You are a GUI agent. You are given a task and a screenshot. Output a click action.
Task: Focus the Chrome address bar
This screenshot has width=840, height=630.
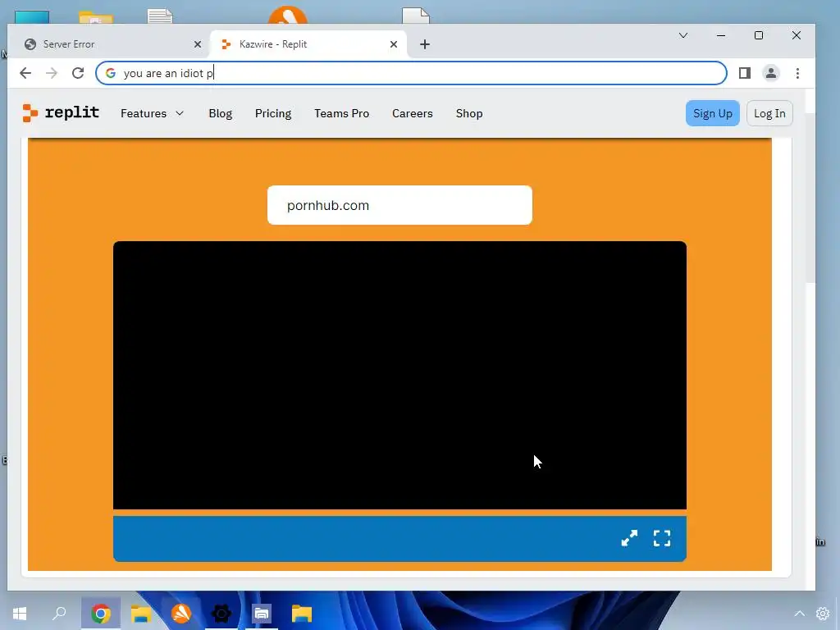411,73
